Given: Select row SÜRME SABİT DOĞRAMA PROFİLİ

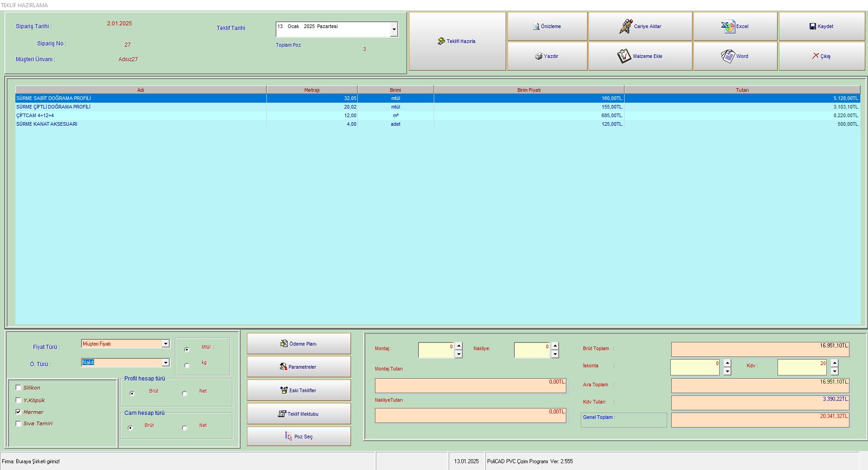Looking at the screenshot, I should (437, 98).
